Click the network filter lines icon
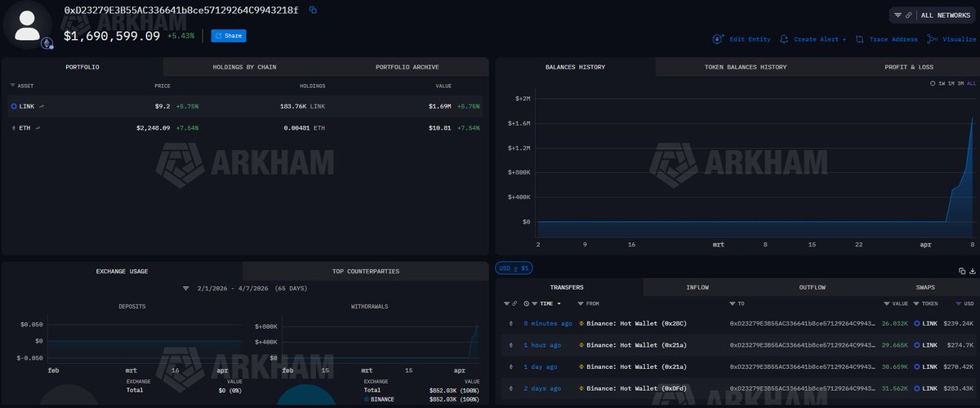This screenshot has height=408, width=980. pyautogui.click(x=898, y=15)
